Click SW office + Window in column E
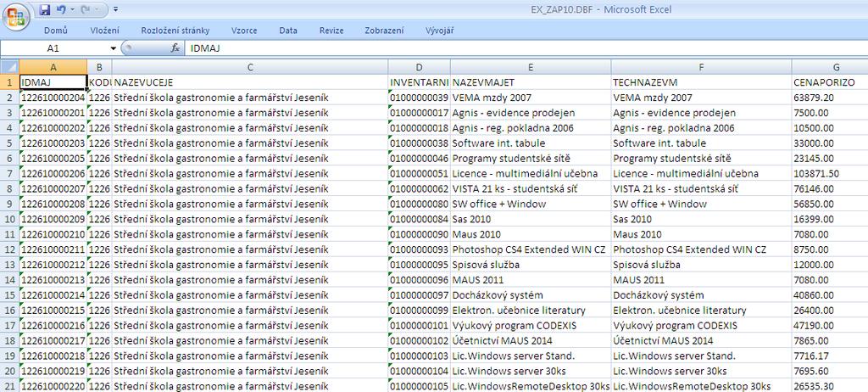Image resolution: width=868 pixels, height=392 pixels. [x=531, y=204]
